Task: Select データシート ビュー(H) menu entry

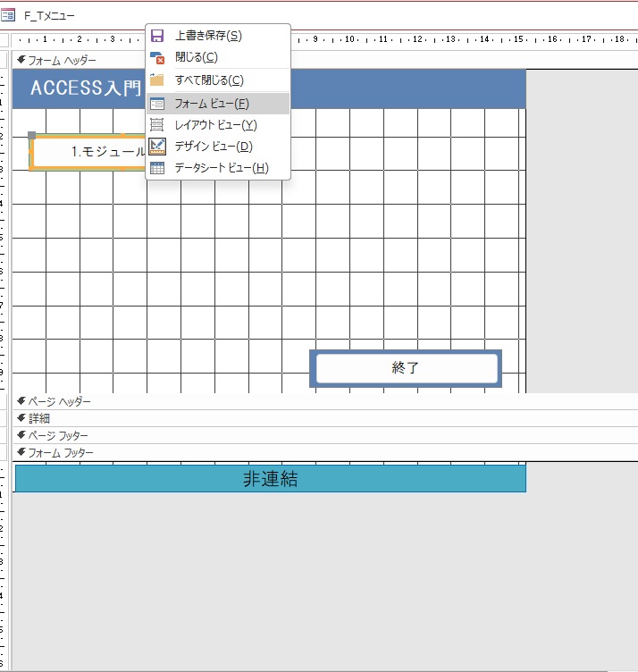Action: coord(221,168)
